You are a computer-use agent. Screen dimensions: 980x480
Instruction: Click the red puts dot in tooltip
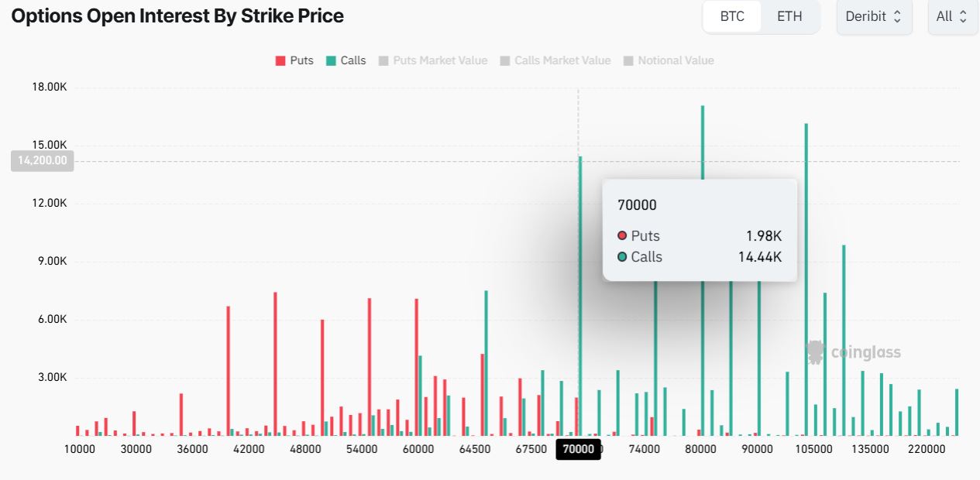click(x=622, y=236)
